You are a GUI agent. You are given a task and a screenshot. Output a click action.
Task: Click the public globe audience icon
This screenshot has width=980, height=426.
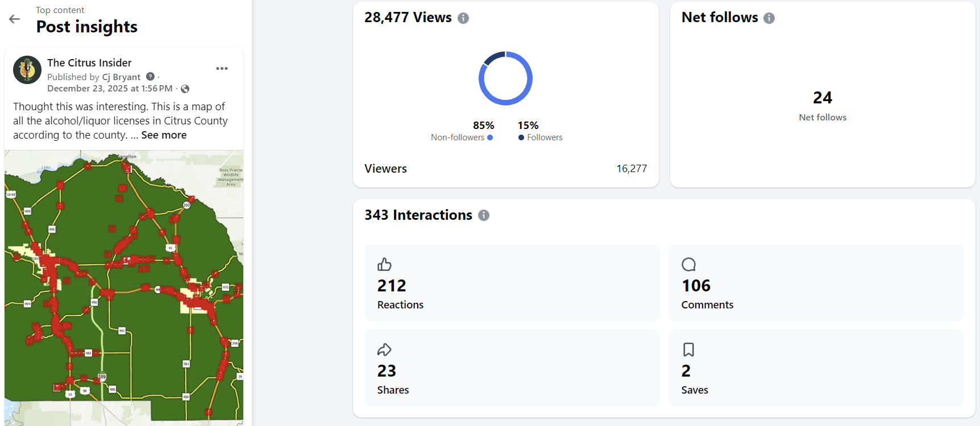tap(185, 89)
